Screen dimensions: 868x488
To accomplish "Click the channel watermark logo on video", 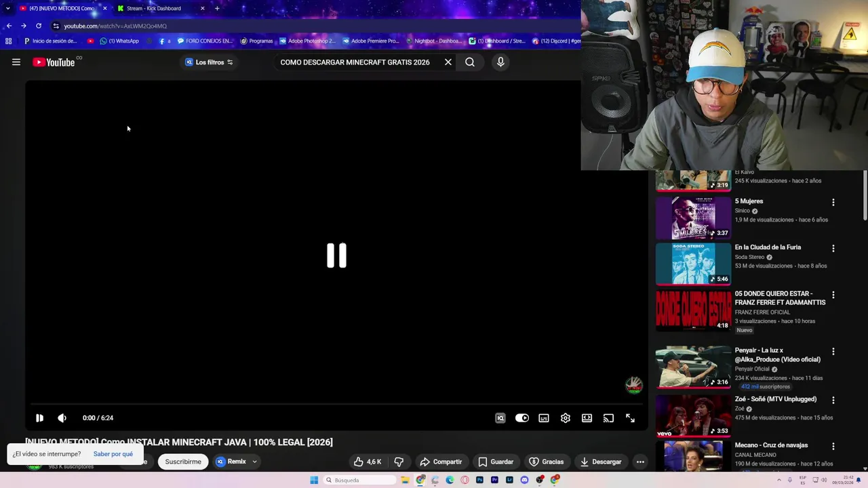I will coord(633,386).
